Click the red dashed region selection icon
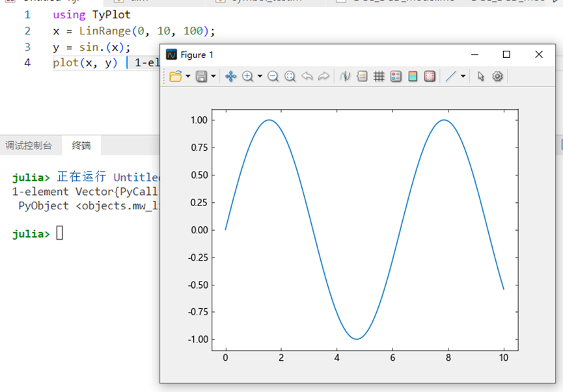563x392 pixels. click(x=430, y=76)
